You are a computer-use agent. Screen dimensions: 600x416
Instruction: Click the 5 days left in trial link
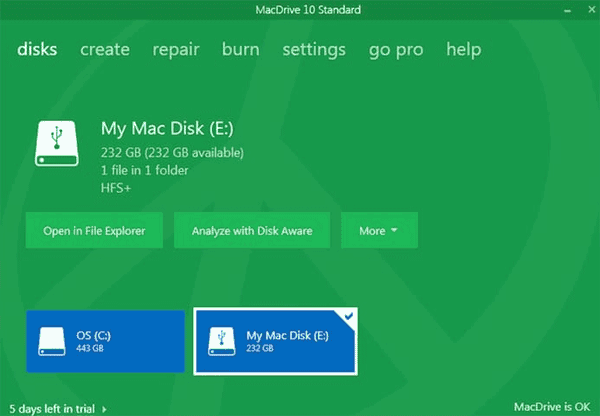coord(52,409)
